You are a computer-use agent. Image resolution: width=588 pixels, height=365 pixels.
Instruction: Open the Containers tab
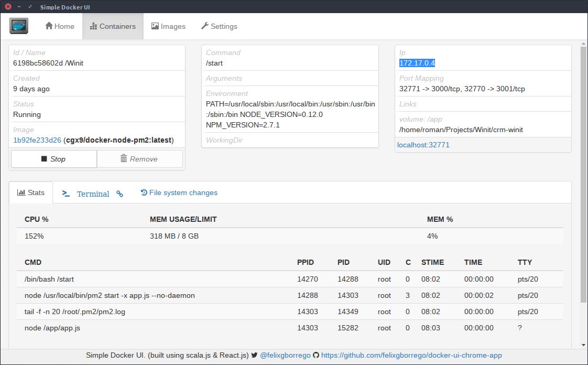click(x=113, y=26)
